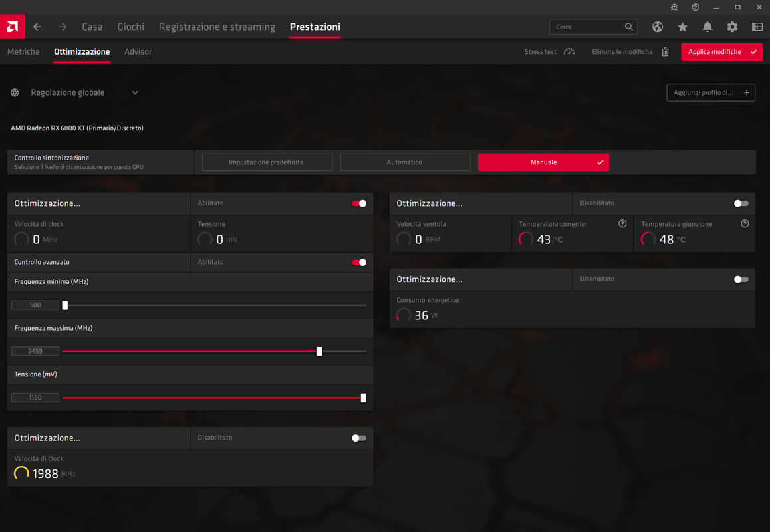770x532 pixels.
Task: Switch to the Advisor sub-tab
Action: click(x=138, y=52)
